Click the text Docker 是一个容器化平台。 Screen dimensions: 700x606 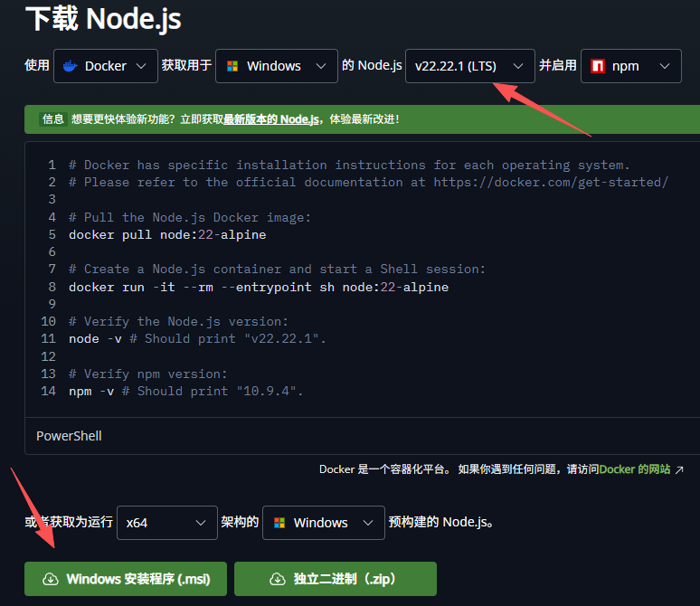pos(385,469)
